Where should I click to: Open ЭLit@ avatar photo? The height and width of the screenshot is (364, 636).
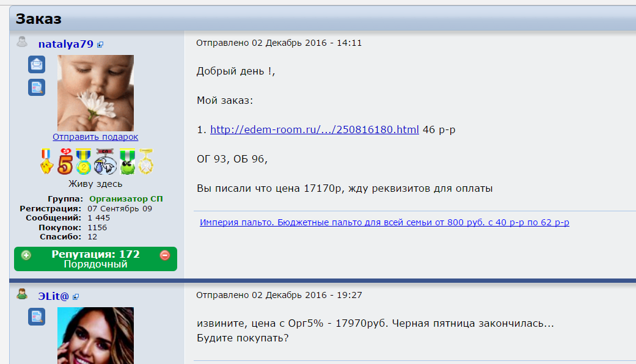tap(95, 336)
